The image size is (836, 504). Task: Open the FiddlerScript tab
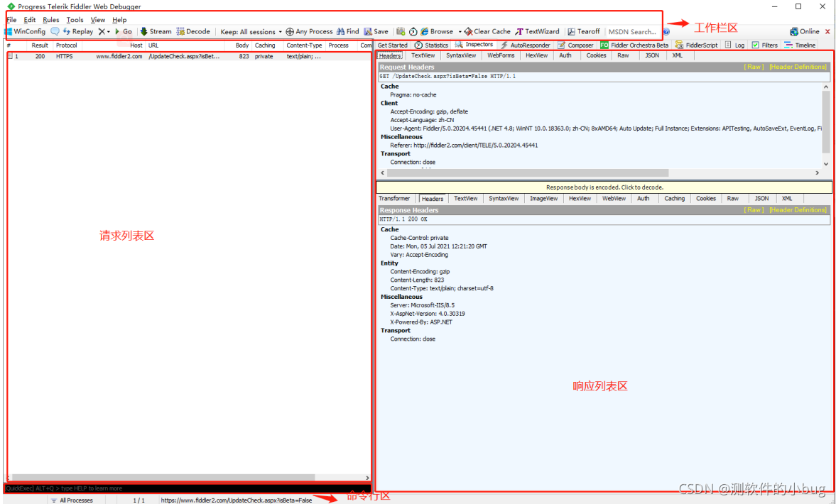(x=696, y=45)
